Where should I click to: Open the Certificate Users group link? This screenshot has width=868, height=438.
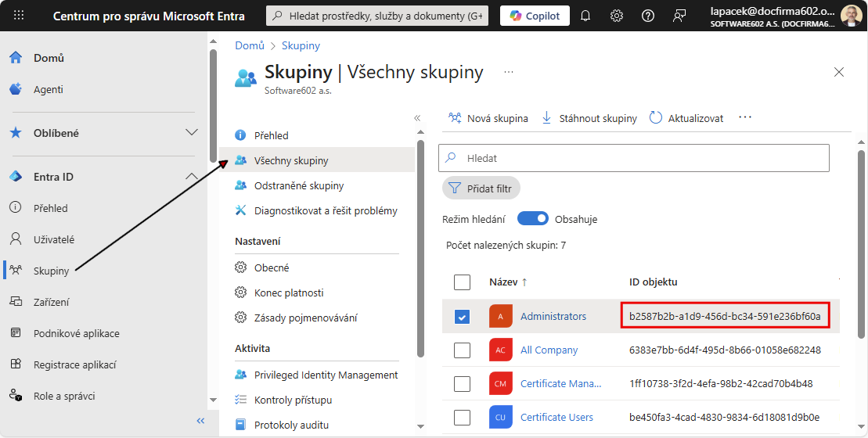(557, 418)
